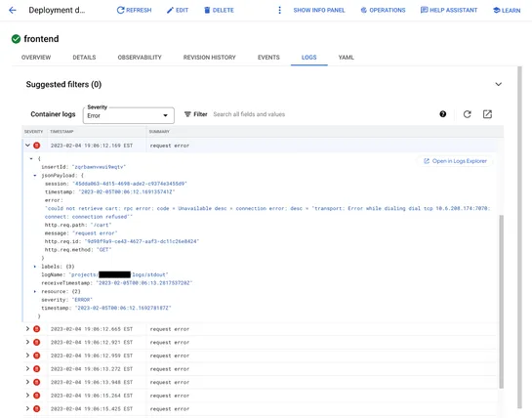This screenshot has width=532, height=418.
Task: Click the Timestamp column header
Action: tap(61, 132)
